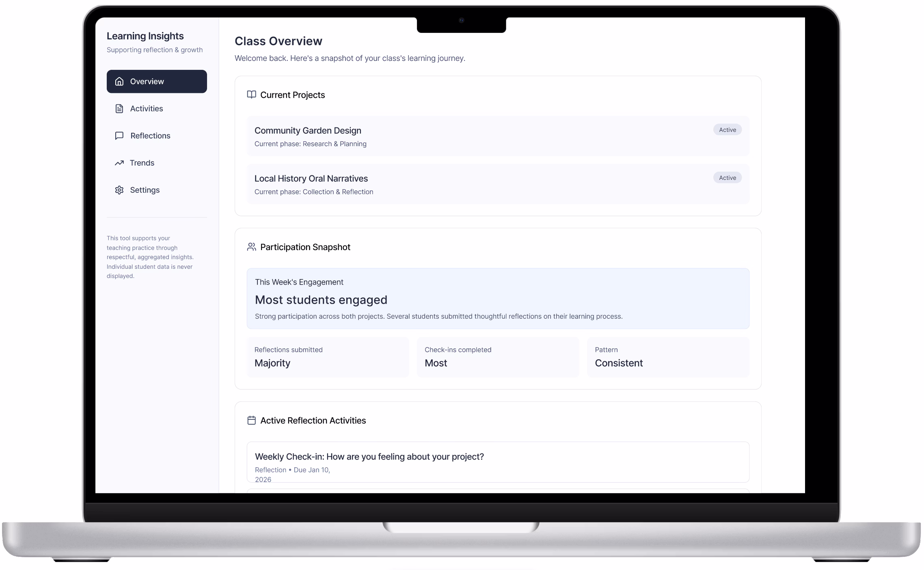924x570 pixels.
Task: Switch to the Trends section
Action: (142, 163)
